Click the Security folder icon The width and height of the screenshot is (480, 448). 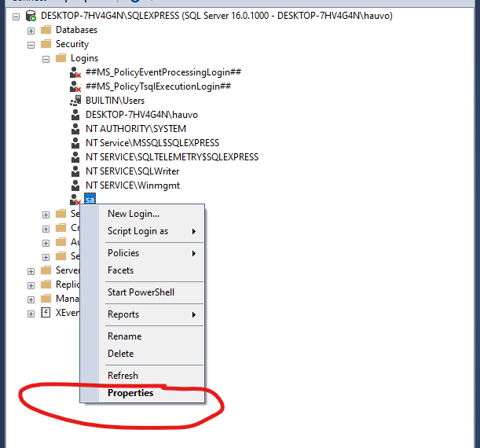pos(46,44)
